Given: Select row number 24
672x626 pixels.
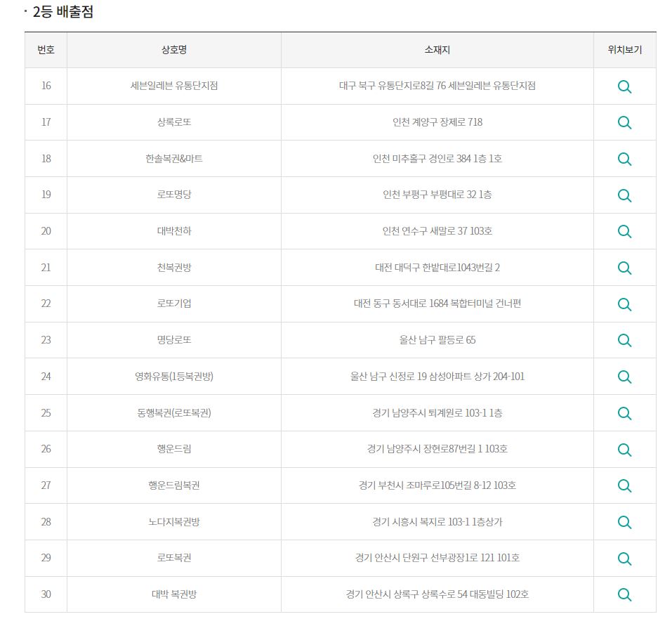Looking at the screenshot, I should pos(46,377).
